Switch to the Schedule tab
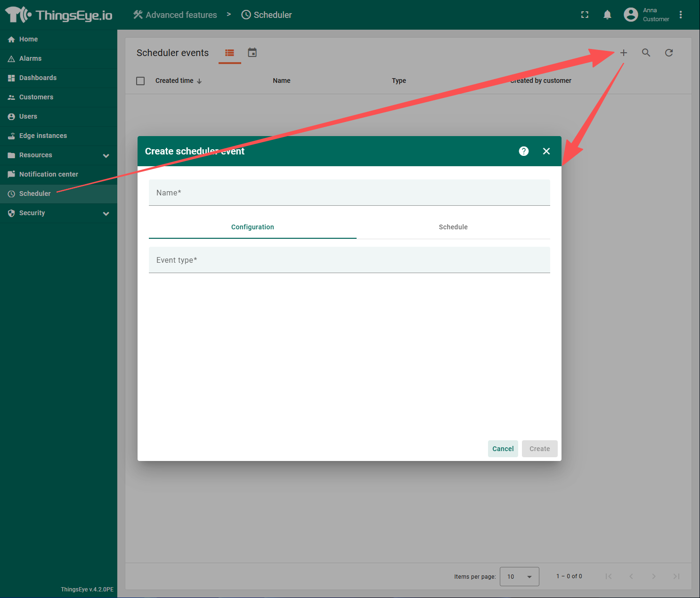The height and width of the screenshot is (598, 700). coord(453,227)
